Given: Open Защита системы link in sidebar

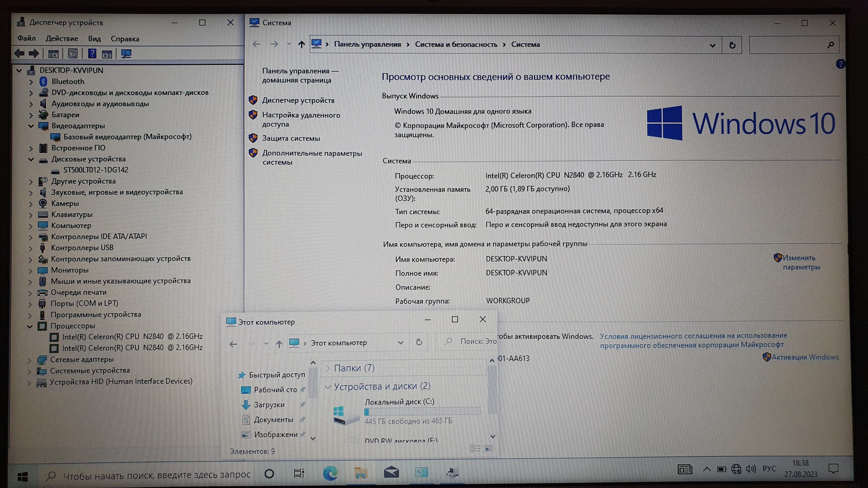Looking at the screenshot, I should point(291,139).
